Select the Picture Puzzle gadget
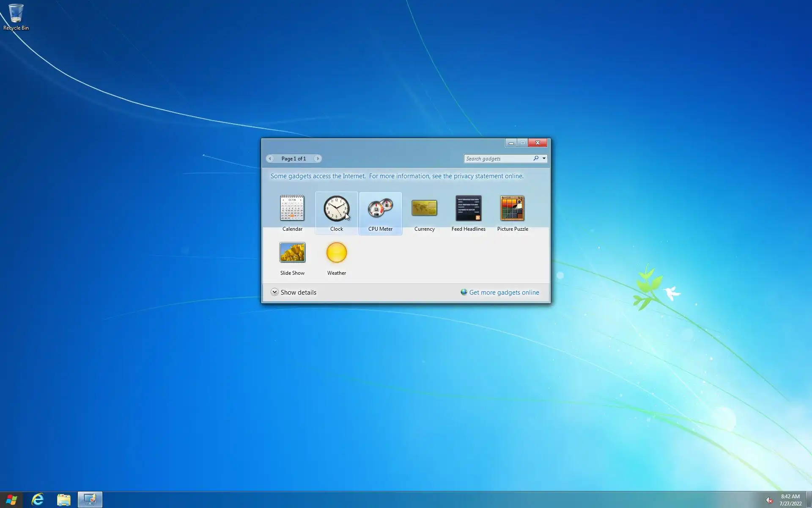This screenshot has width=812, height=508. click(512, 208)
